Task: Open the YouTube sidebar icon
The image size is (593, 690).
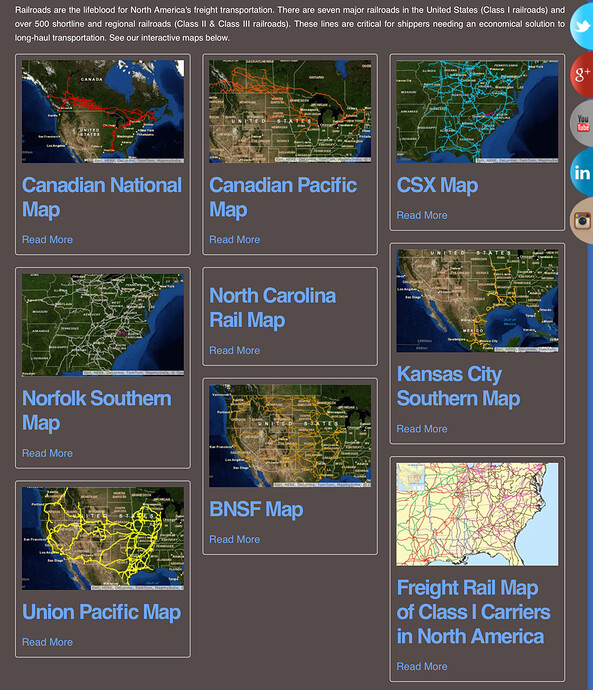Action: point(582,123)
